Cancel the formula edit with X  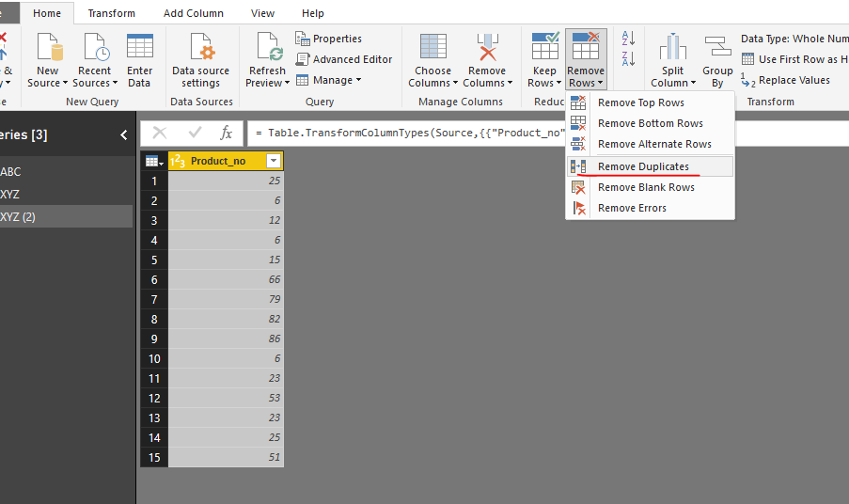click(160, 133)
